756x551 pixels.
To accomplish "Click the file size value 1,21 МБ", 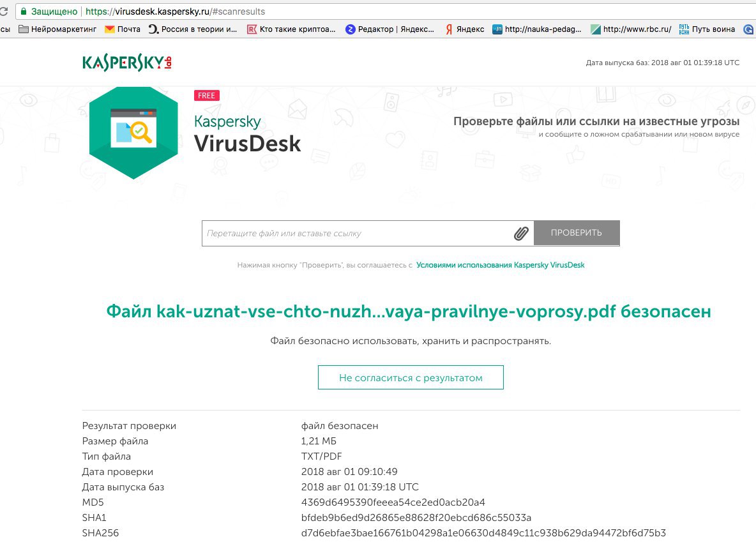I will coord(319,441).
